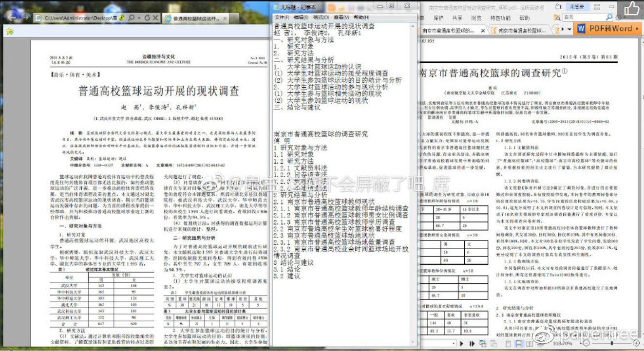Click the IE favorites star icon

[9, 31]
